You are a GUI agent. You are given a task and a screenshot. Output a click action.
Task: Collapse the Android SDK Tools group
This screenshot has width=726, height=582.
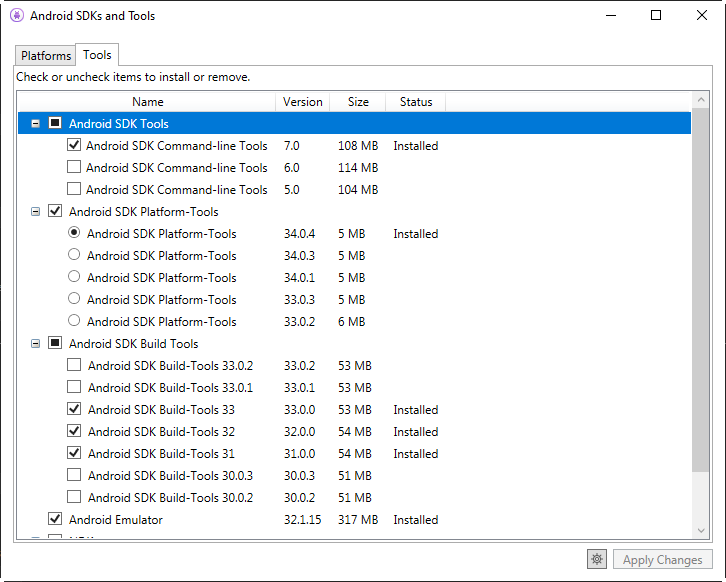pos(35,124)
